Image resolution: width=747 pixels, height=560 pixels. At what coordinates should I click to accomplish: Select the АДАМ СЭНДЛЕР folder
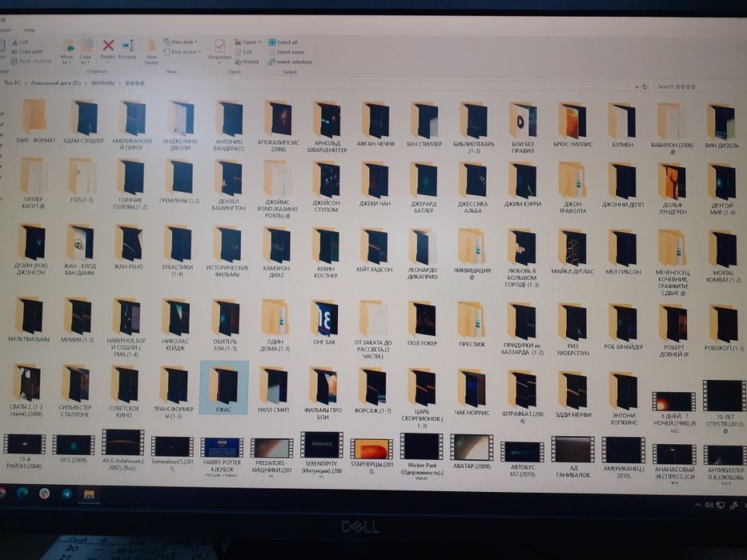click(83, 121)
